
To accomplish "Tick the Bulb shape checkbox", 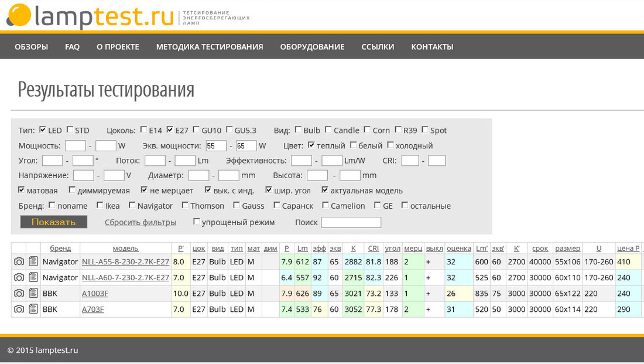I will pos(298,130).
